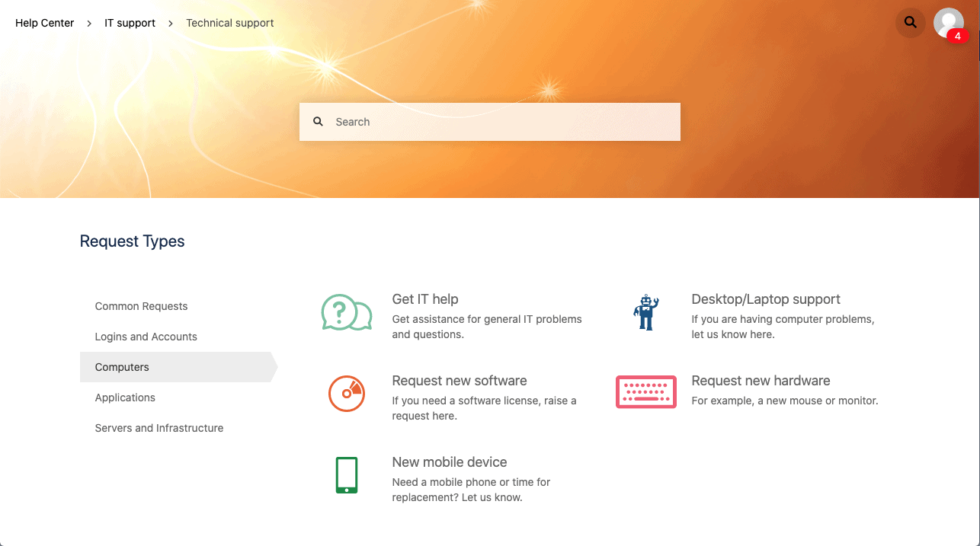
Task: Open your profile avatar menu
Action: [949, 23]
